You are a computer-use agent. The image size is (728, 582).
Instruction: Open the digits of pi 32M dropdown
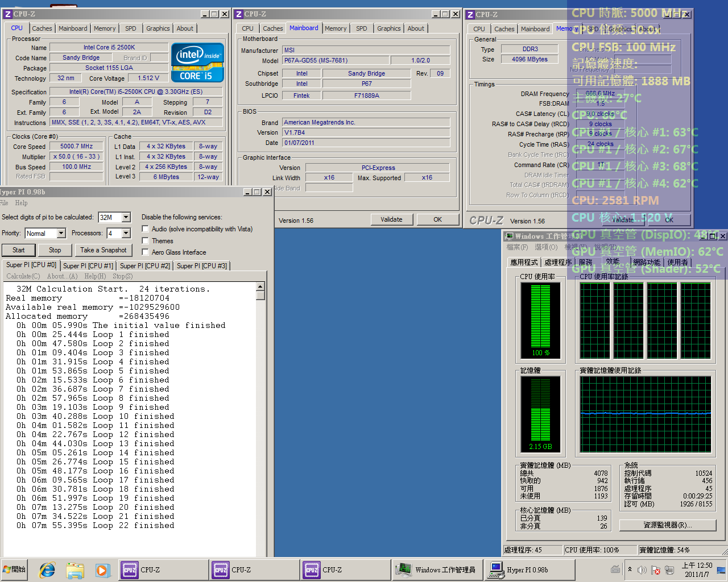126,217
